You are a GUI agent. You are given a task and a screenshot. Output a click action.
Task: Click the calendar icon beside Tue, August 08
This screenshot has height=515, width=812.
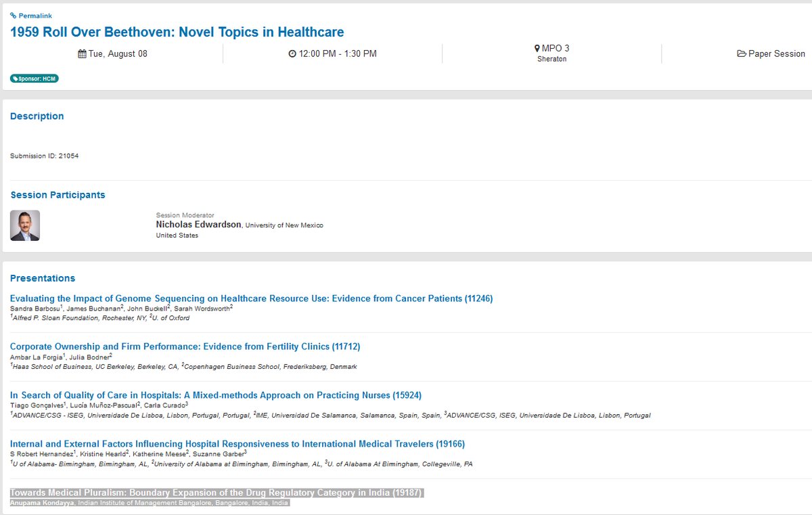tap(81, 53)
